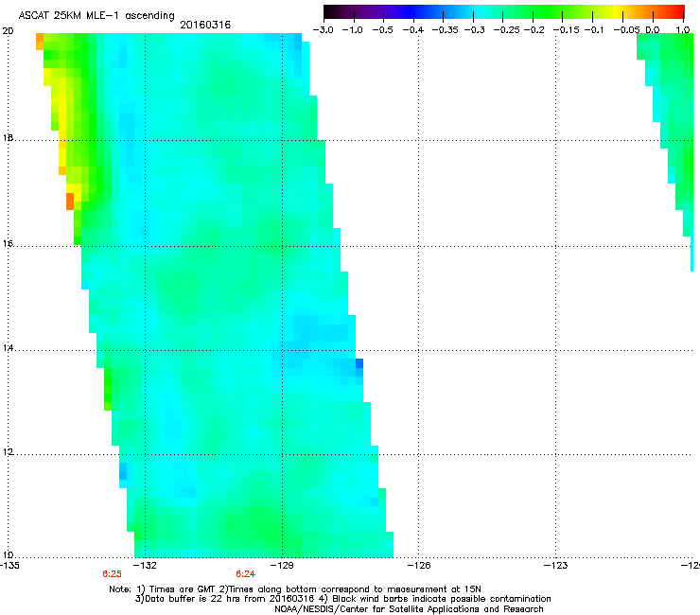Click the colorbar label -0.35
700x615 pixels.
click(x=446, y=30)
